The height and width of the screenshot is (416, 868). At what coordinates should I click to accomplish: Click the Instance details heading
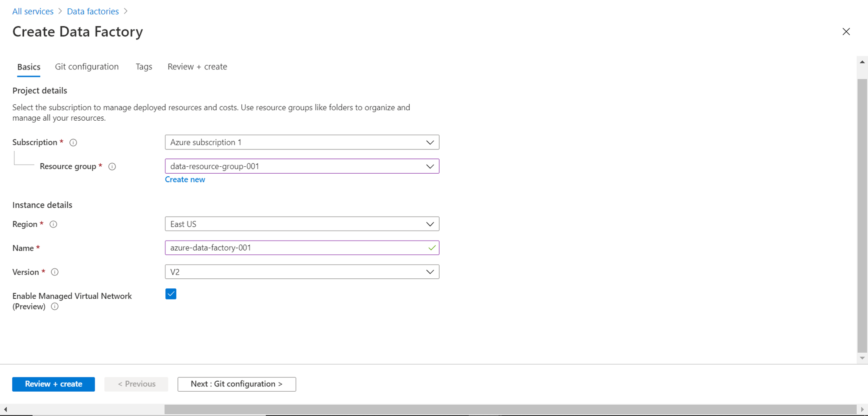pyautogui.click(x=43, y=205)
